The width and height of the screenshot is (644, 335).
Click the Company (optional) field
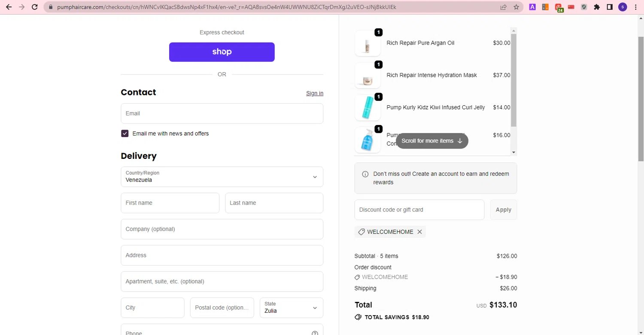pos(222,229)
